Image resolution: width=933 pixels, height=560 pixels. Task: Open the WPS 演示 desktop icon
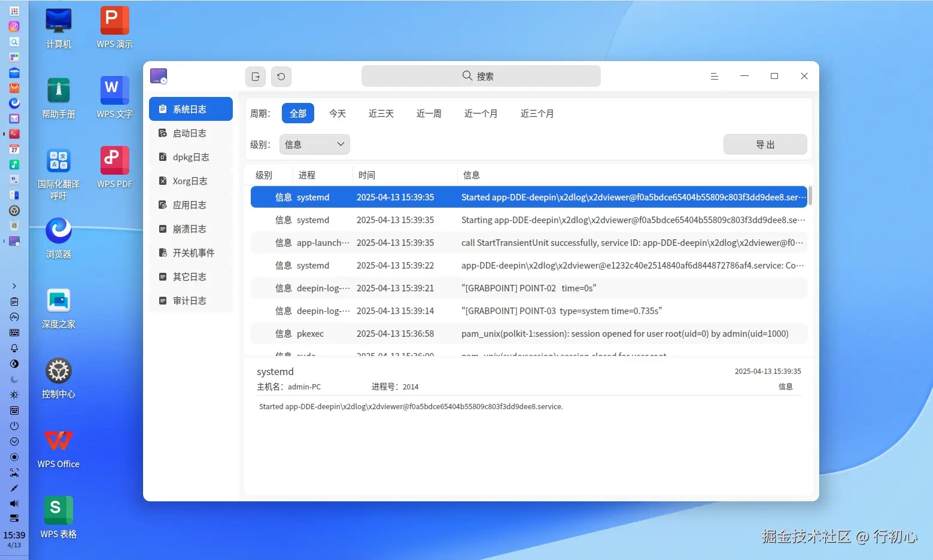point(114,28)
